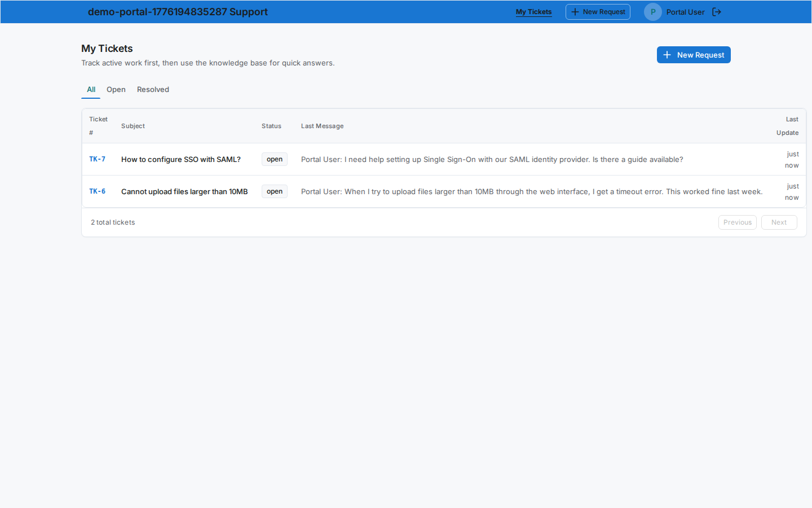812x508 pixels.
Task: Open ticket TK-7 link
Action: [x=97, y=159]
